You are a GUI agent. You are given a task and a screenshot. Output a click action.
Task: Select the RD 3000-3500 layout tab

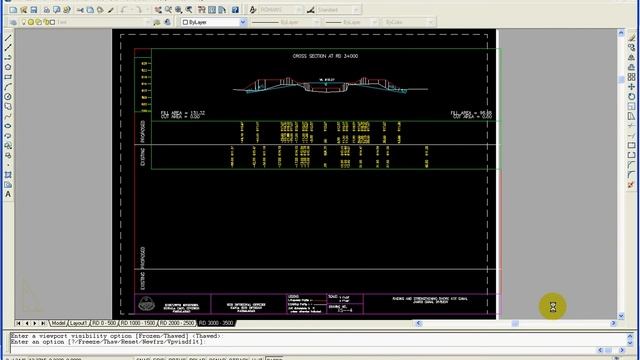pos(216,323)
